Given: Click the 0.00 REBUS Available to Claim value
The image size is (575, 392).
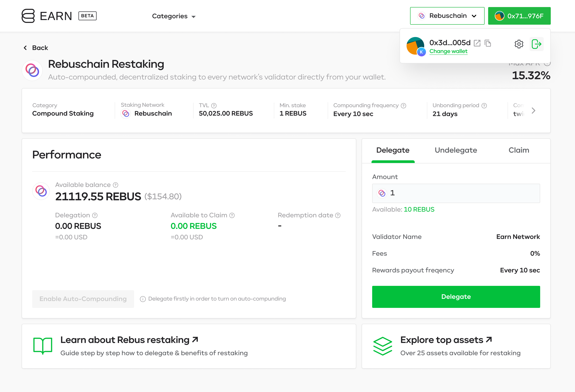Looking at the screenshot, I should click(x=194, y=226).
